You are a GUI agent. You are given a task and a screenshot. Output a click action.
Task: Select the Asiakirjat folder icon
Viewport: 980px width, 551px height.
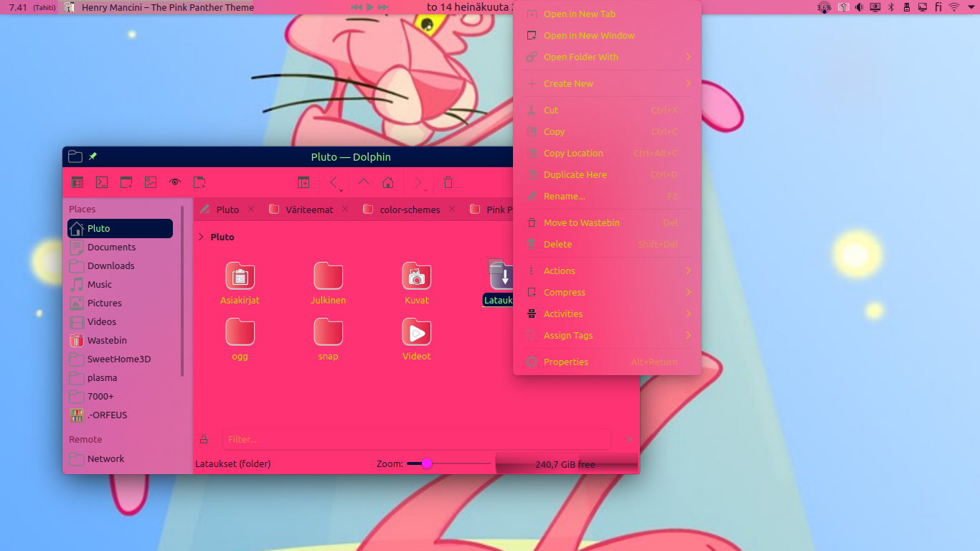pos(240,275)
